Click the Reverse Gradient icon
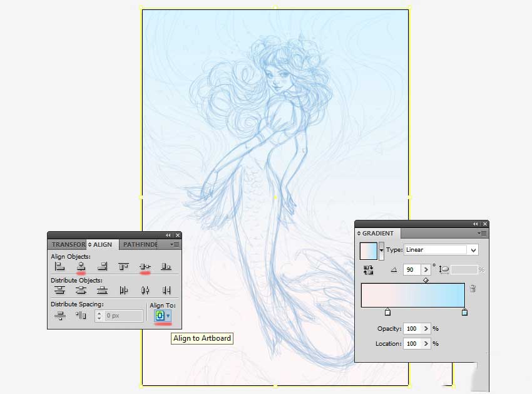 (368, 270)
